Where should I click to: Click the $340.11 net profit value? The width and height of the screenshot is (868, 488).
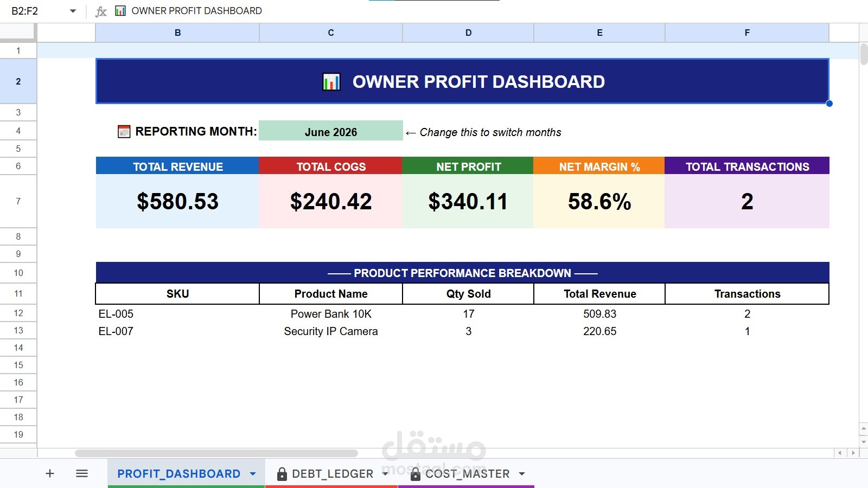(x=468, y=201)
